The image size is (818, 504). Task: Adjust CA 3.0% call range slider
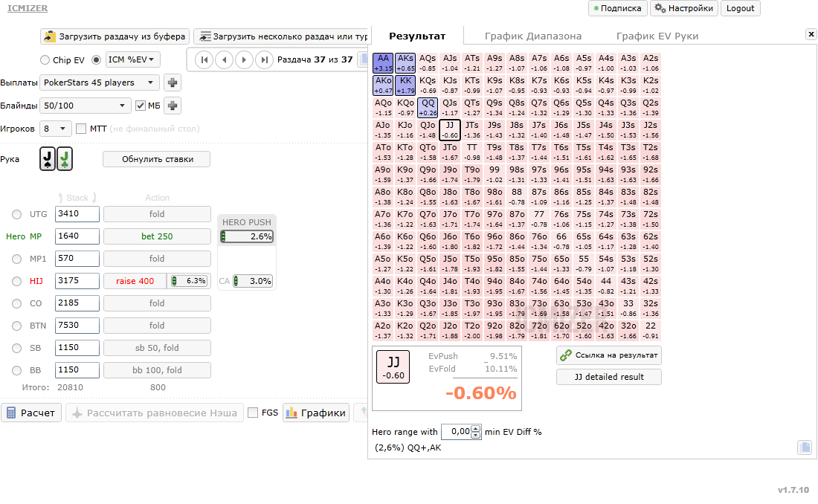[x=253, y=281]
